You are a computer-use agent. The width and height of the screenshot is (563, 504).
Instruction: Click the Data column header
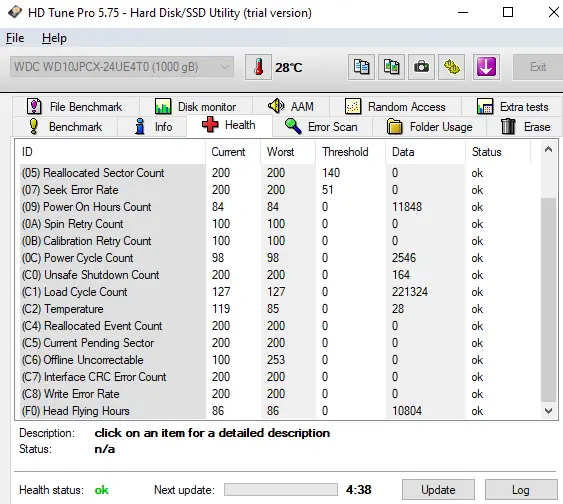pyautogui.click(x=426, y=152)
